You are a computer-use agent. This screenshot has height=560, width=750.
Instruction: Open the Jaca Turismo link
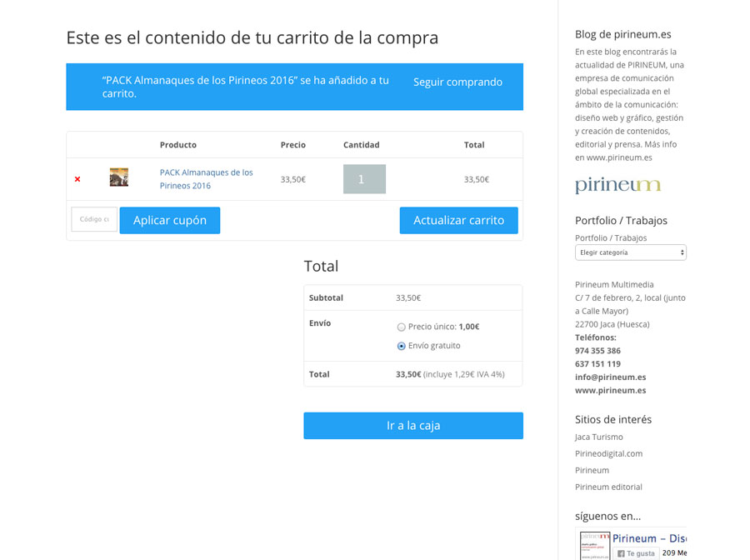(x=599, y=437)
